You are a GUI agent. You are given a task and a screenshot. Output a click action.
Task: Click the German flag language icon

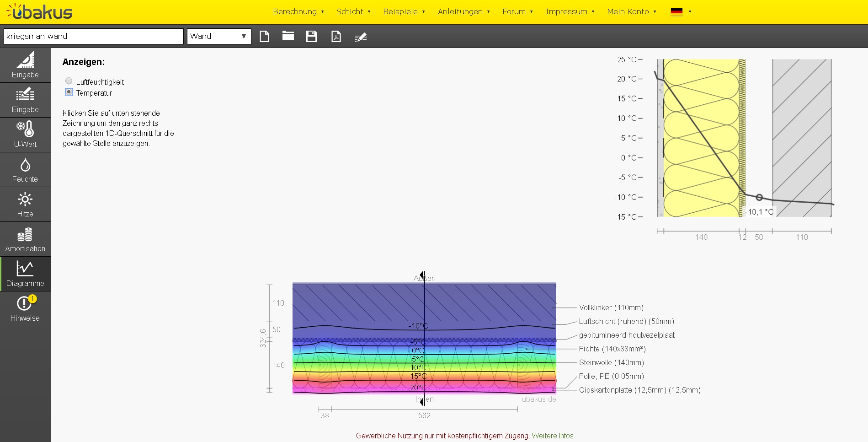click(x=676, y=12)
